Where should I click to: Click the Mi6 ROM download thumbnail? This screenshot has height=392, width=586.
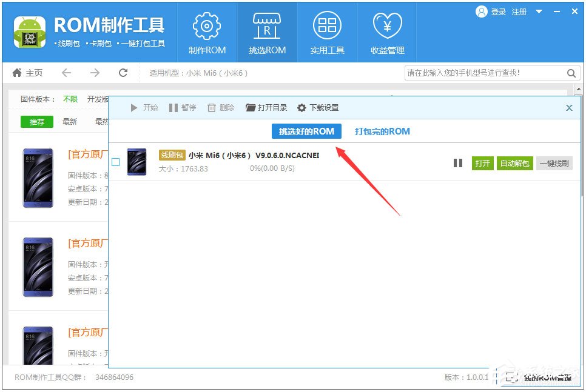(x=136, y=162)
